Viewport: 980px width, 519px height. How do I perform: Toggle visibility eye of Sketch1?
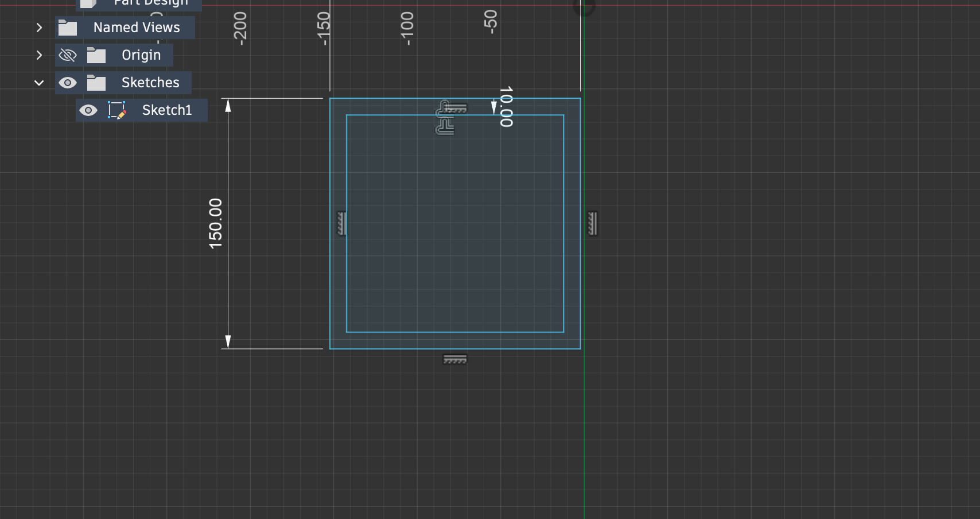click(x=88, y=110)
